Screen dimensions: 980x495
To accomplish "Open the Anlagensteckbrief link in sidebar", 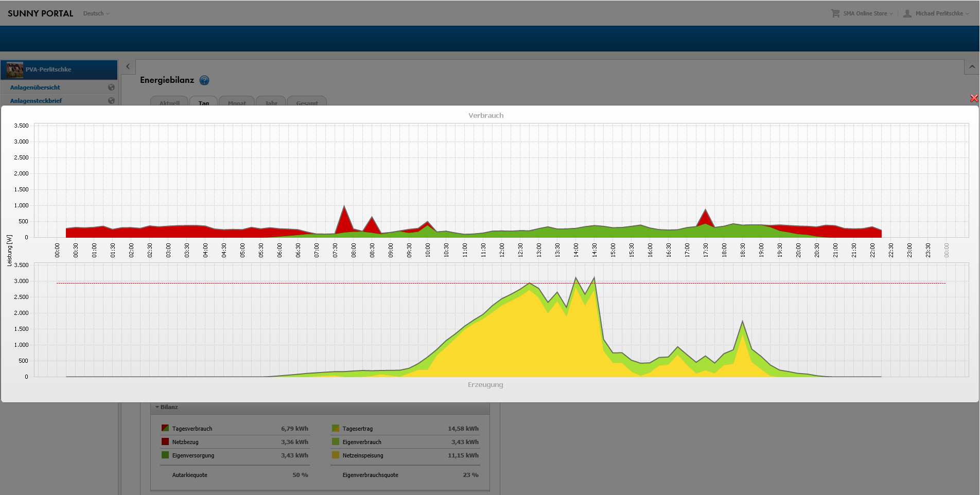I will pyautogui.click(x=36, y=100).
